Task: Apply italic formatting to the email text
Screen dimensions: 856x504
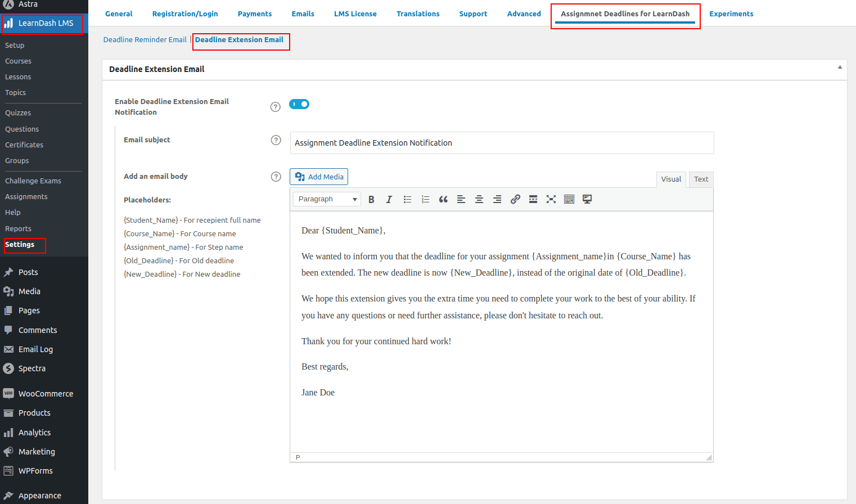Action: coord(389,199)
